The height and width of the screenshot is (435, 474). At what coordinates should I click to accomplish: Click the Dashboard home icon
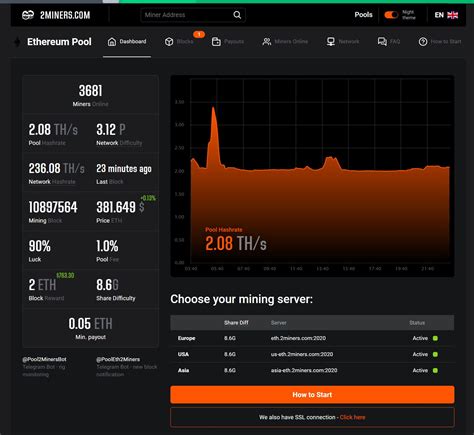coord(112,42)
